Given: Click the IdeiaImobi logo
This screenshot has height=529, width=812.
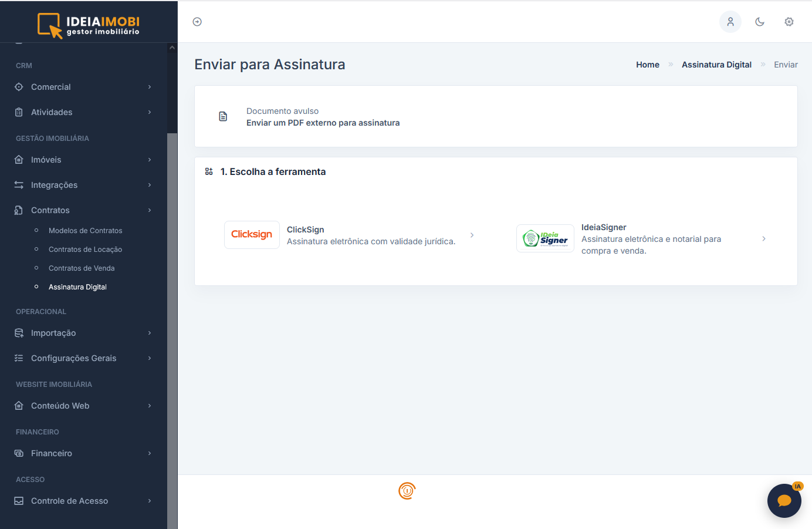Looking at the screenshot, I should [x=89, y=25].
